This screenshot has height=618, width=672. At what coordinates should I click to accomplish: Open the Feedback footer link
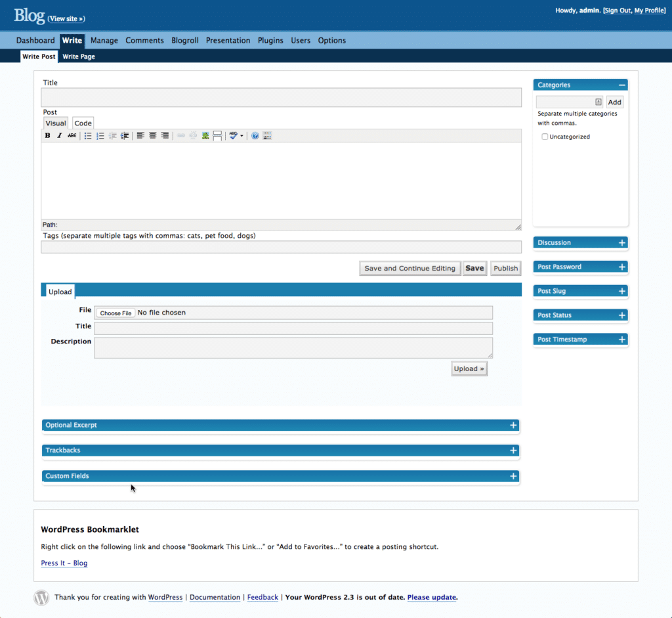click(x=262, y=598)
